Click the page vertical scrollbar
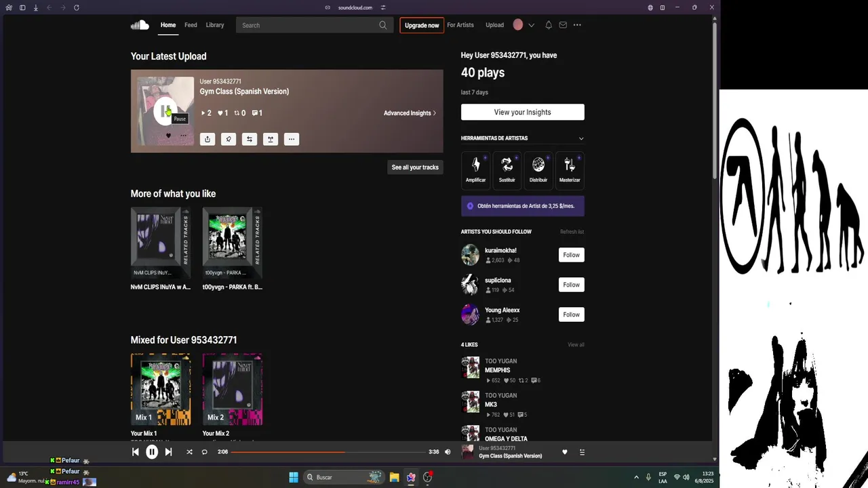Screen dimensions: 868x488 pos(715,100)
